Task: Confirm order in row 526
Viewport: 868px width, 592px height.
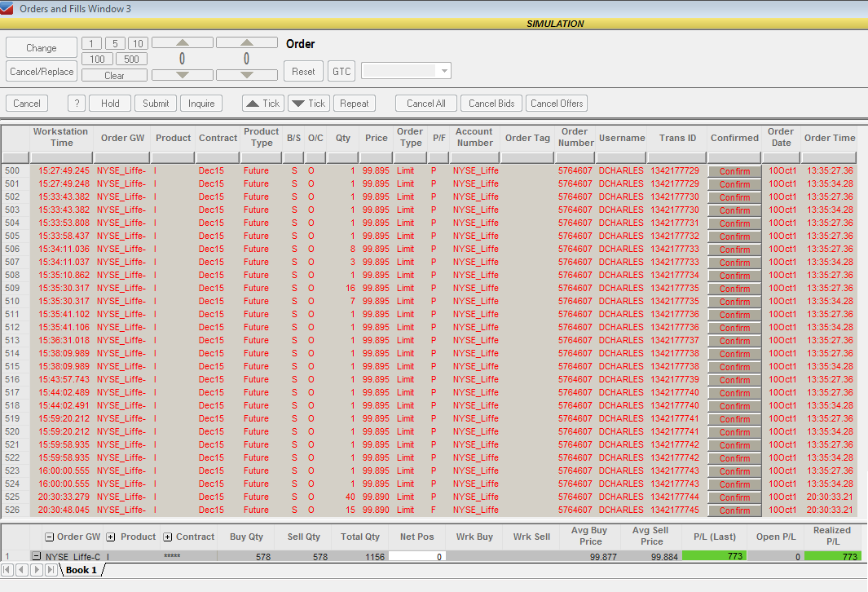Action: click(734, 510)
